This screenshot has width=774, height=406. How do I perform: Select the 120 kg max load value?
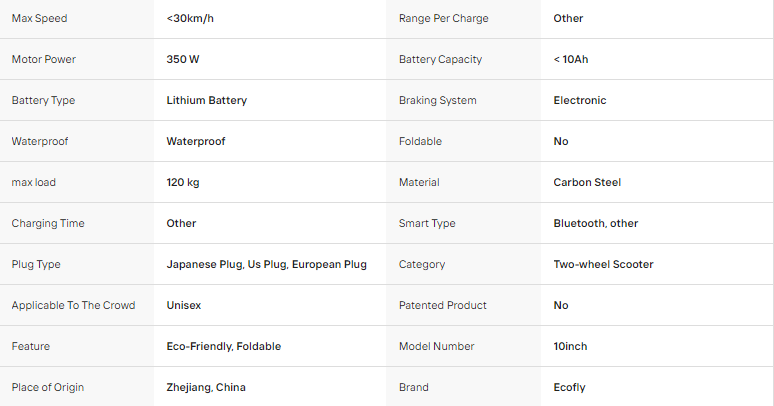click(x=183, y=182)
